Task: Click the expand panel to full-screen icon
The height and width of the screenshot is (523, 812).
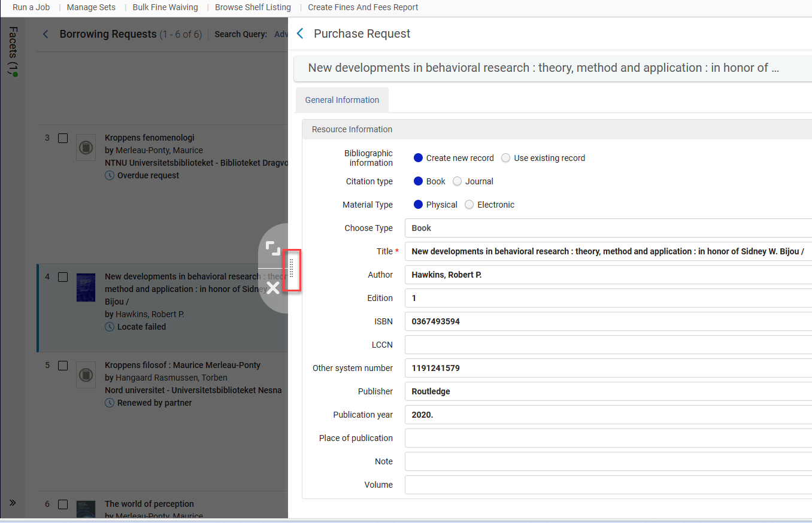Action: tap(273, 248)
